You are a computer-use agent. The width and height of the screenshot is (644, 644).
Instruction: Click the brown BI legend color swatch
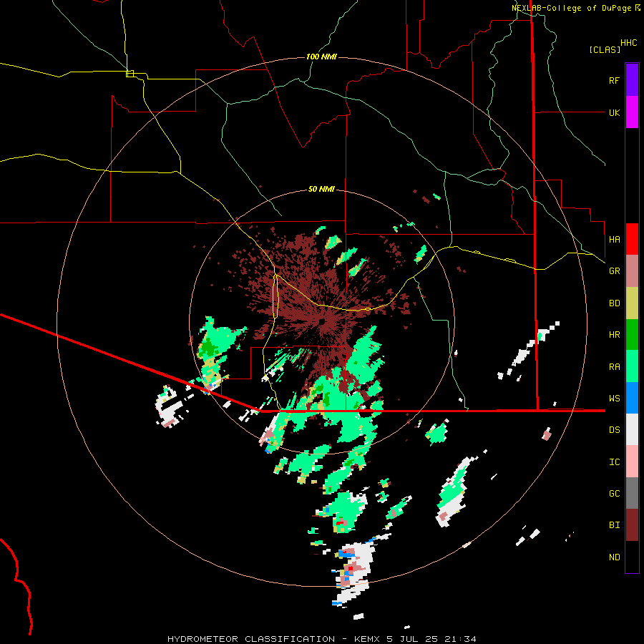coord(632,525)
